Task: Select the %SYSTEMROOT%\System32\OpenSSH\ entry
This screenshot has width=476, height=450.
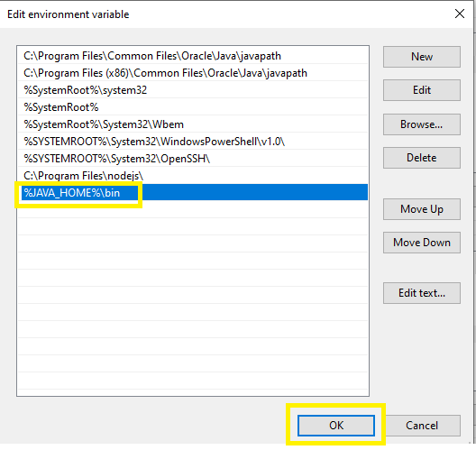Action: coord(193,159)
